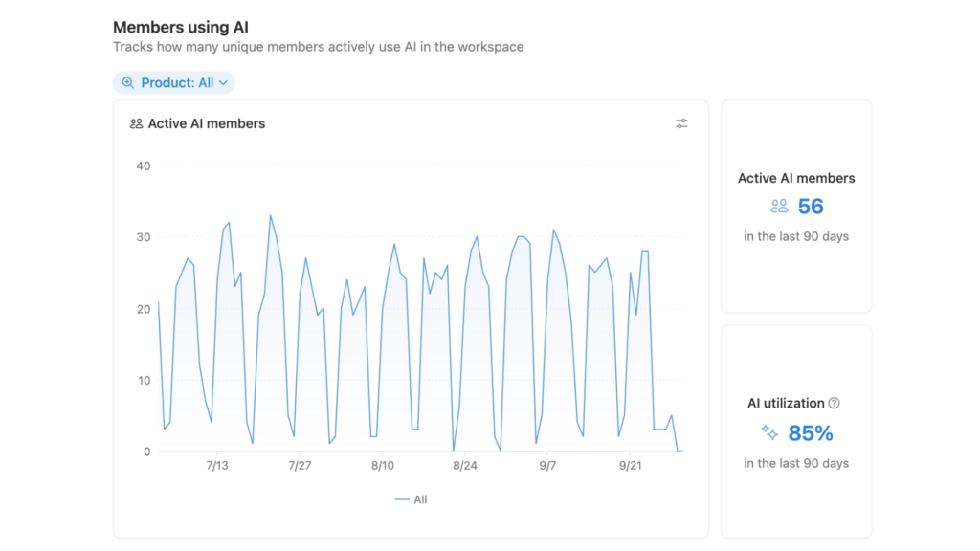Click the 9/7 x-axis date label

pyautogui.click(x=547, y=466)
